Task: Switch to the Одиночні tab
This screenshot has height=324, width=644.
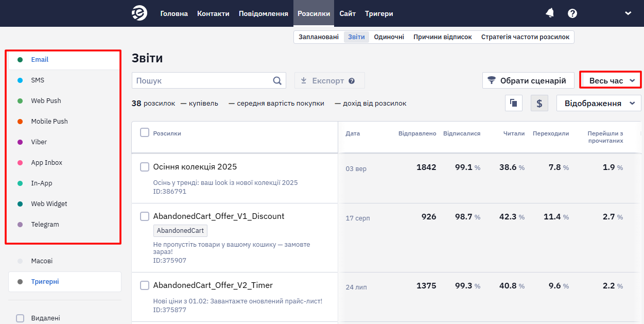Action: click(389, 37)
